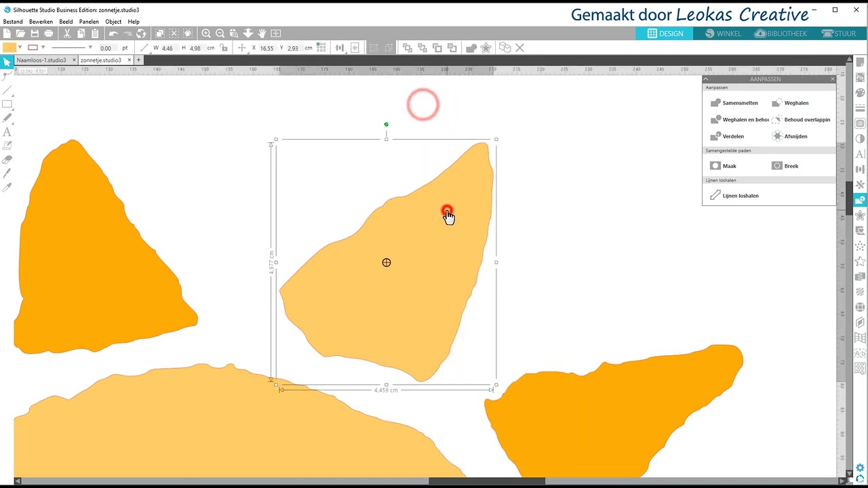The height and width of the screenshot is (488, 868).
Task: Click Breek compound path button
Action: [x=785, y=166]
